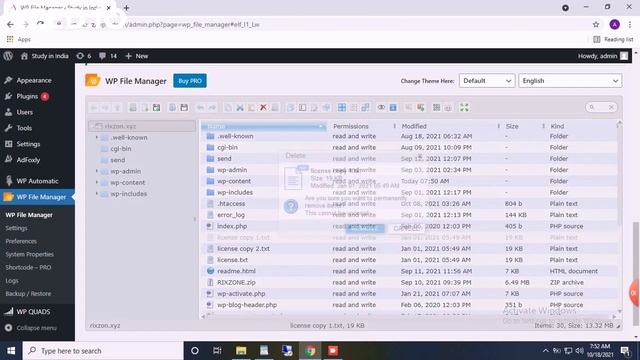Image resolution: width=640 pixels, height=360 pixels.
Task: Open the System Properties submenu link
Action: tap(29, 254)
